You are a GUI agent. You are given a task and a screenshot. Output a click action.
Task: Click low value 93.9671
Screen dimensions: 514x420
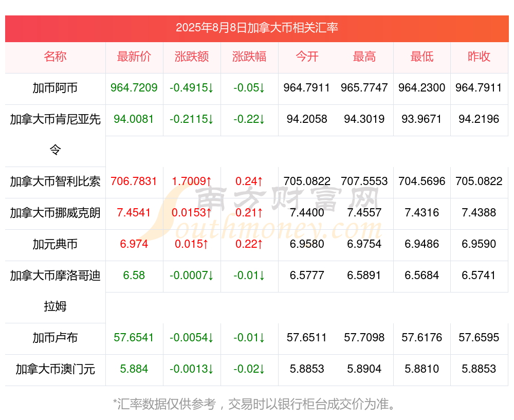pos(422,119)
